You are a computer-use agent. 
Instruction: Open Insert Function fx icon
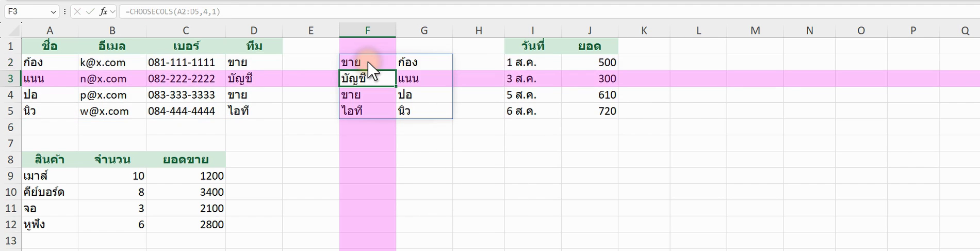[104, 11]
